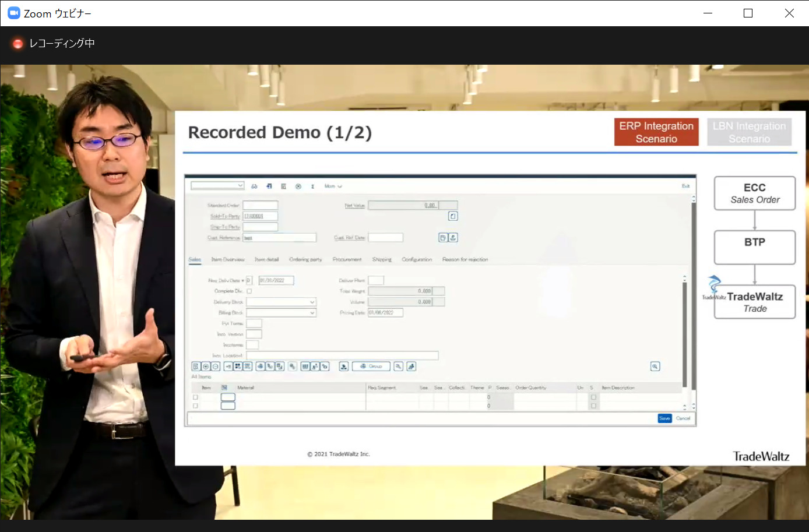This screenshot has height=532, width=809.
Task: Open the Procurement tab
Action: coord(347,259)
